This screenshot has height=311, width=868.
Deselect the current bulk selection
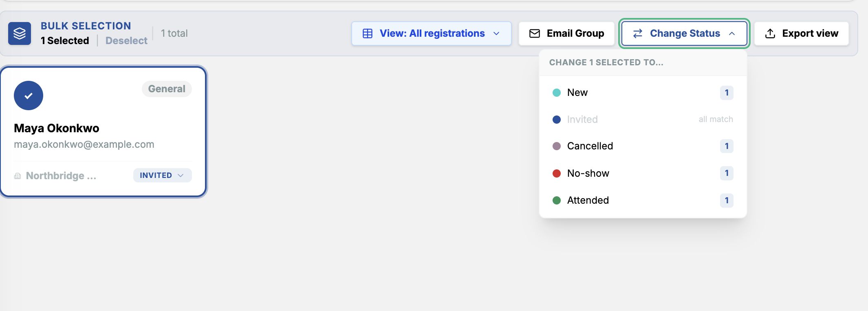(x=126, y=40)
